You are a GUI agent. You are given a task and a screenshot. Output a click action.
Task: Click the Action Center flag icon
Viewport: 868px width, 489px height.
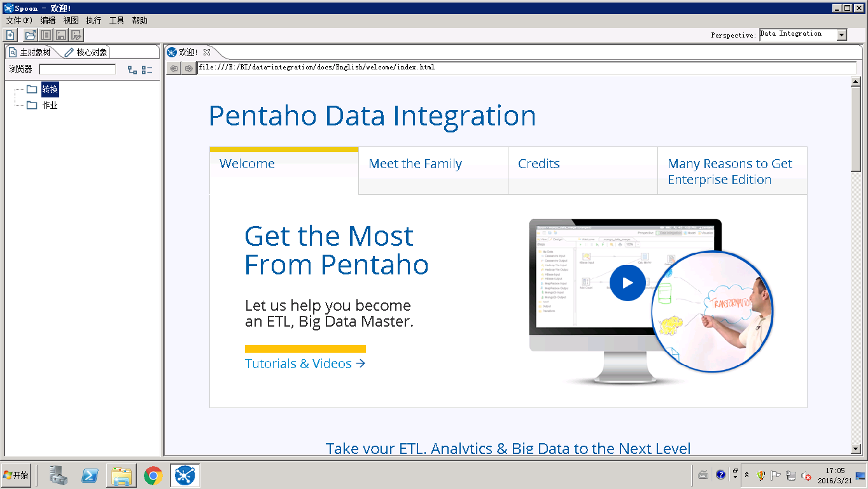pyautogui.click(x=776, y=475)
